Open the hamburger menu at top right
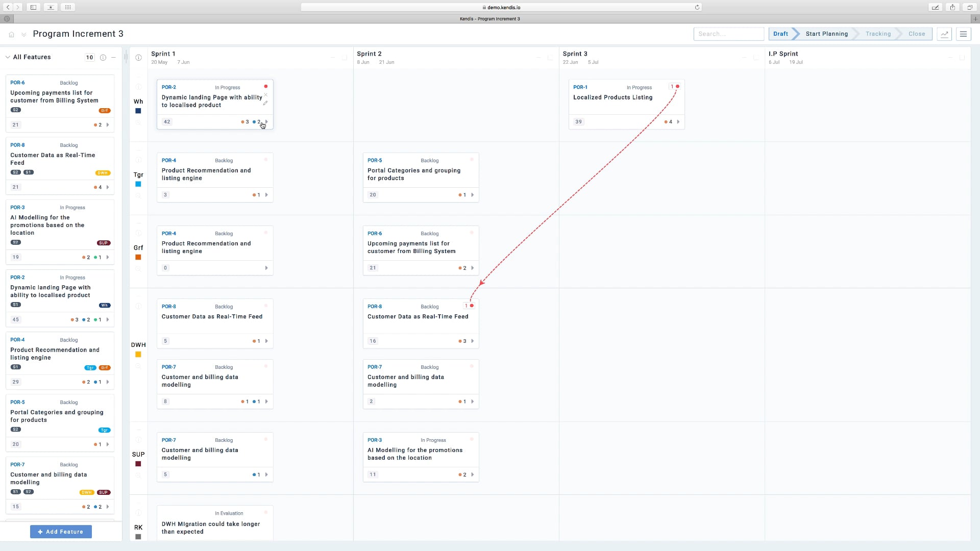Screen dimensions: 980x551 point(963,34)
